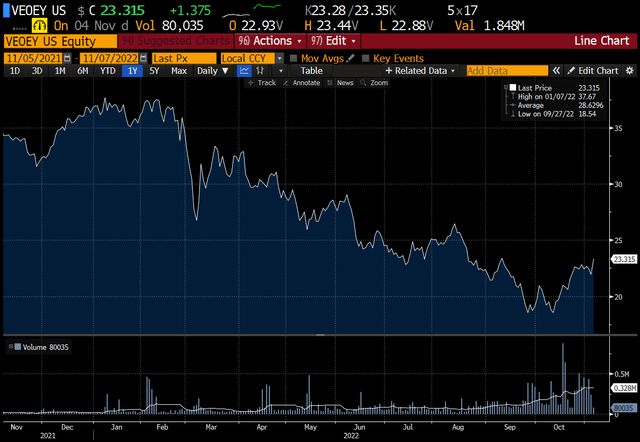Click the Vol 80,035 header value

coord(169,26)
